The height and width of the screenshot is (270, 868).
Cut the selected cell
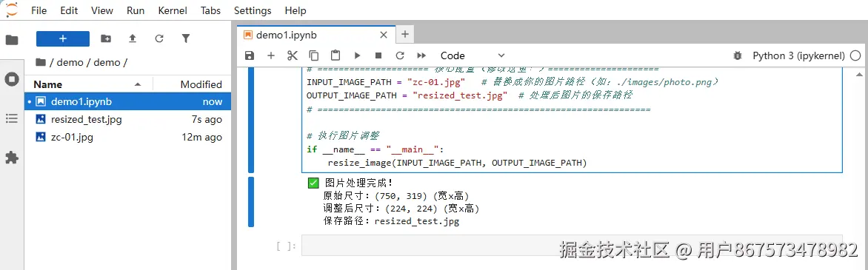point(293,55)
